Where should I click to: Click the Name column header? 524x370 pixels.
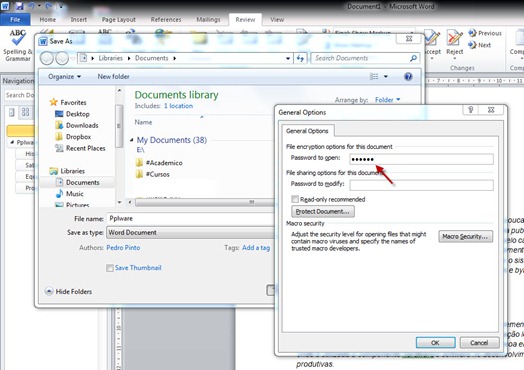[x=143, y=122]
